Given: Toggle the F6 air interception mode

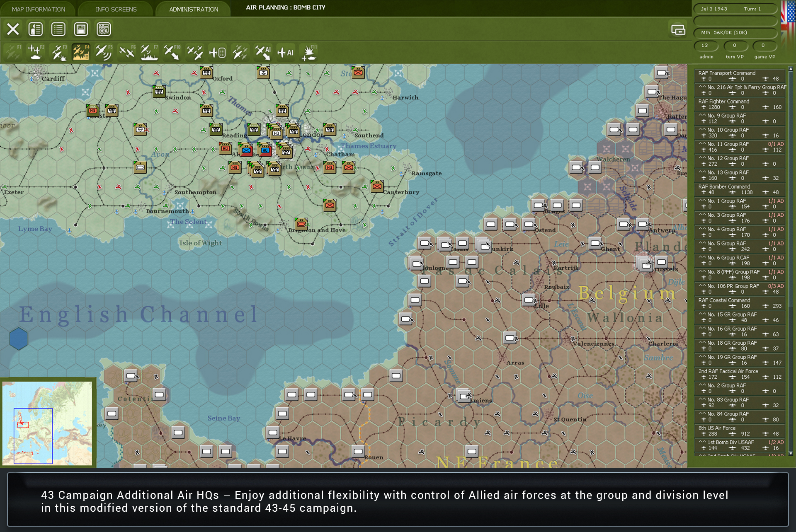Looking at the screenshot, I should point(127,52).
